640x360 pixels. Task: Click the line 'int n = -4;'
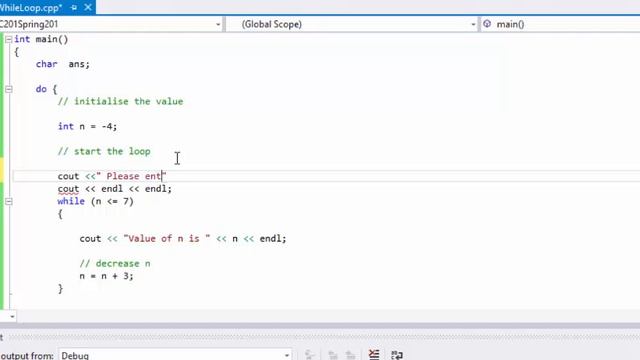click(x=87, y=127)
